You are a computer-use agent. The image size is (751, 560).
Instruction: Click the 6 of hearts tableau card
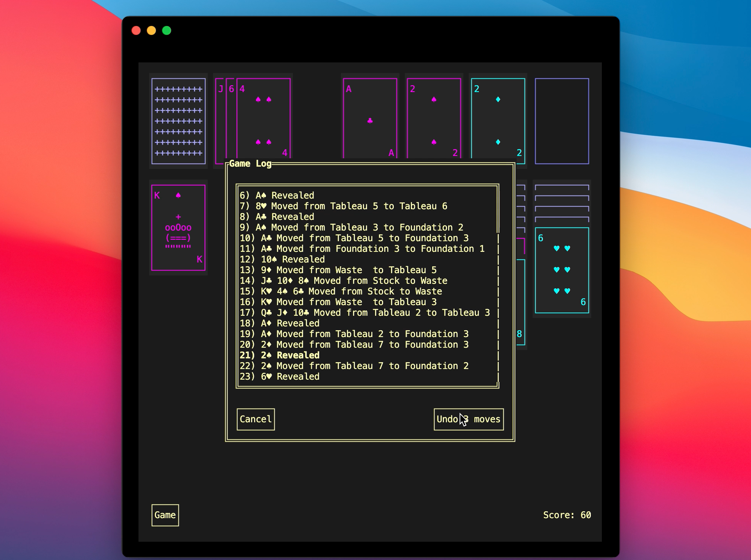[x=562, y=270]
